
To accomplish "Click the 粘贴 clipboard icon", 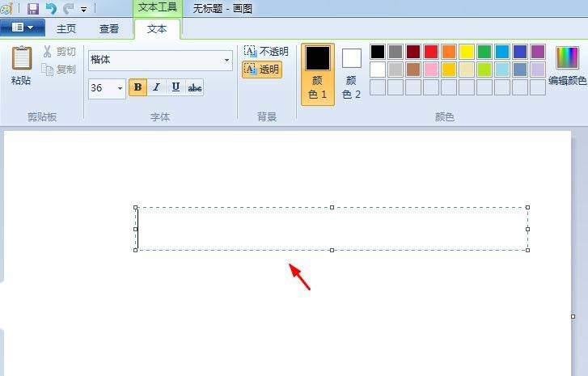I will pyautogui.click(x=21, y=57).
